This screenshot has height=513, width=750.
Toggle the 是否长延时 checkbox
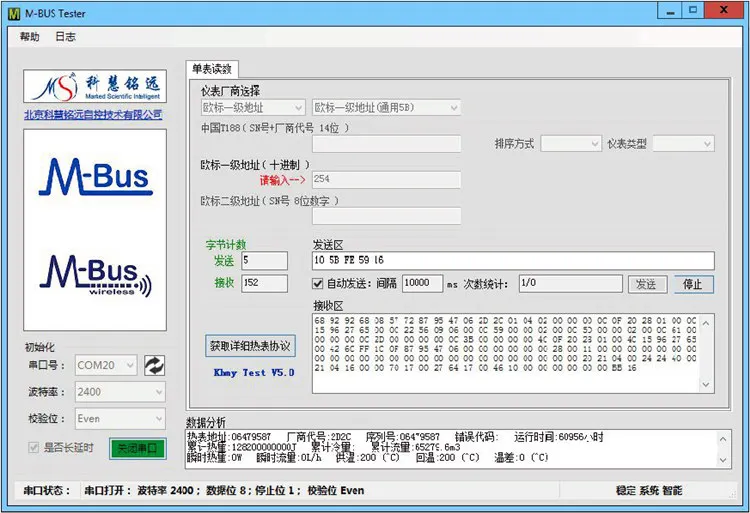[33, 448]
